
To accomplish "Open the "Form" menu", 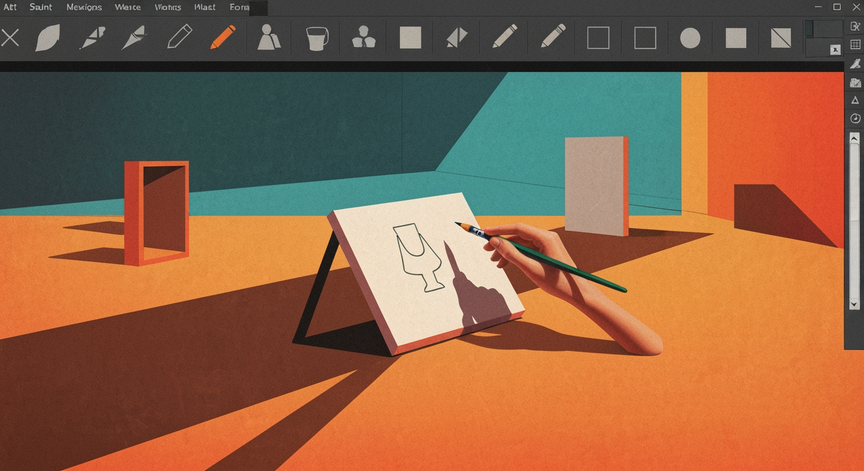I will tap(239, 7).
